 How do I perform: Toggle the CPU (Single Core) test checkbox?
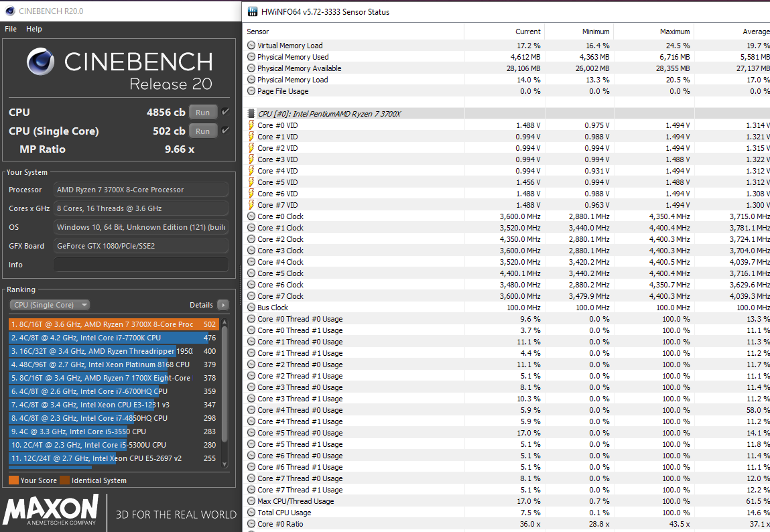coord(225,131)
